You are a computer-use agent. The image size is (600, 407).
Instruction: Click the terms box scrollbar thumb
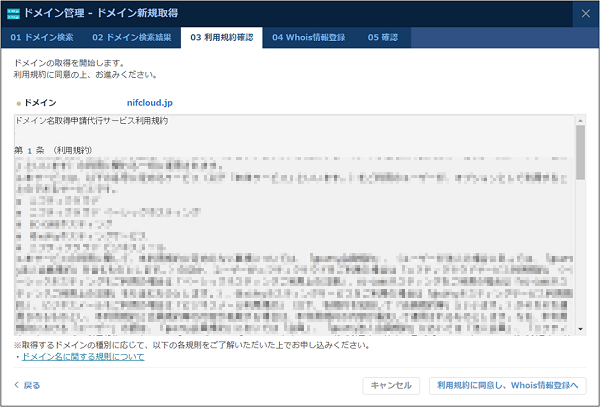click(x=580, y=152)
